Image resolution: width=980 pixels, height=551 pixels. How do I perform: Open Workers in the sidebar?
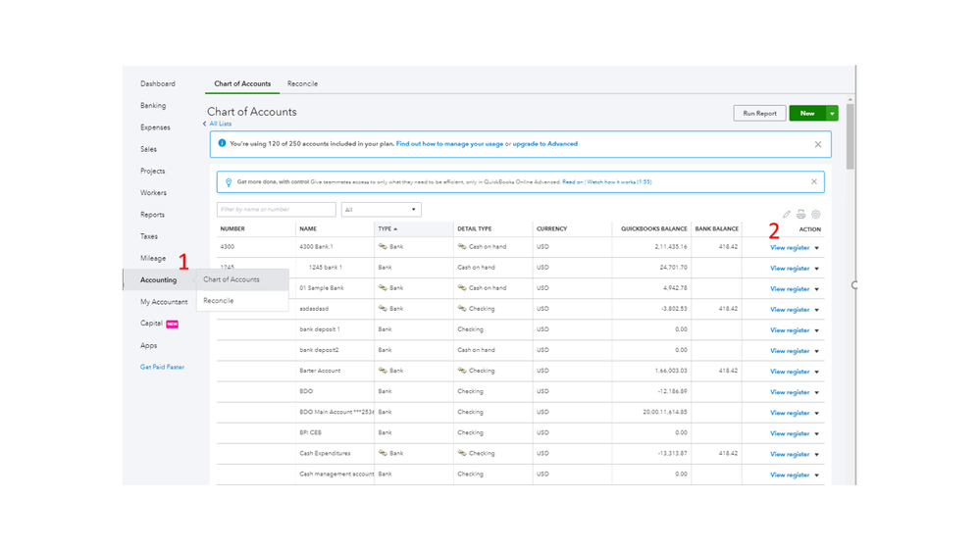[x=153, y=193]
